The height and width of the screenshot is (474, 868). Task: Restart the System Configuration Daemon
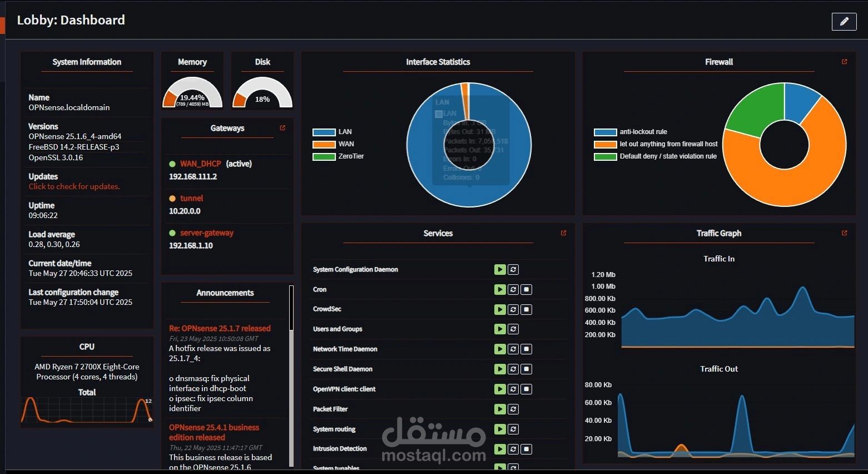(513, 269)
